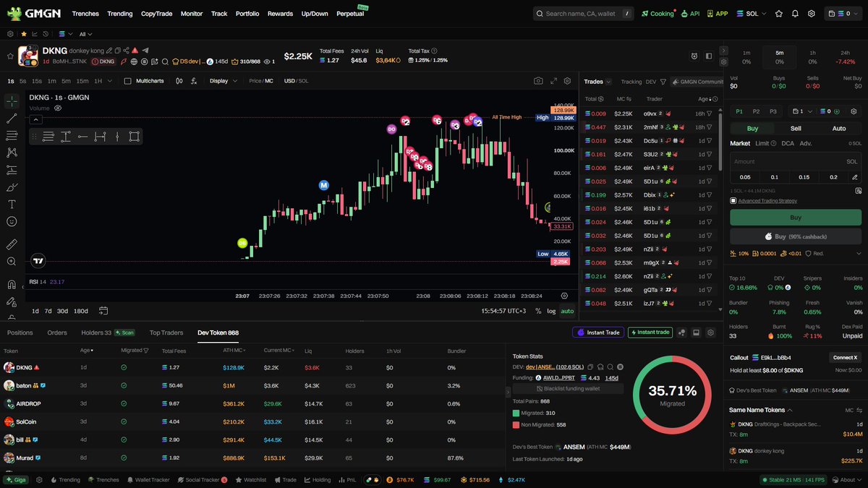Select the text annotation tool
This screenshot has width=868, height=488.
[x=12, y=204]
